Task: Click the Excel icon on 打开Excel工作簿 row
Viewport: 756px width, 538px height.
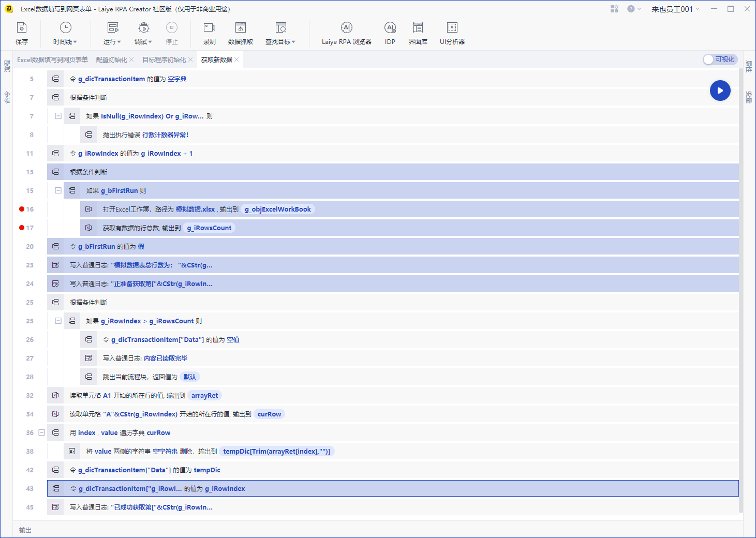Action: [88, 209]
